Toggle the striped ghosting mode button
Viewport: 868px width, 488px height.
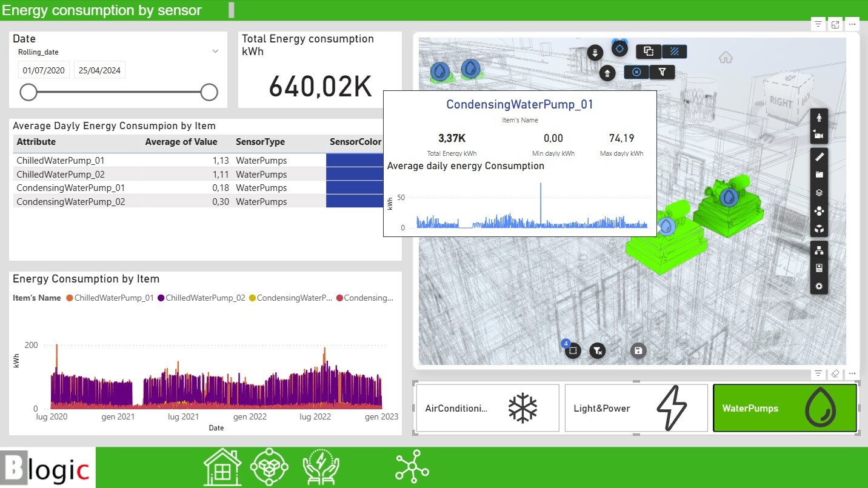pos(674,52)
